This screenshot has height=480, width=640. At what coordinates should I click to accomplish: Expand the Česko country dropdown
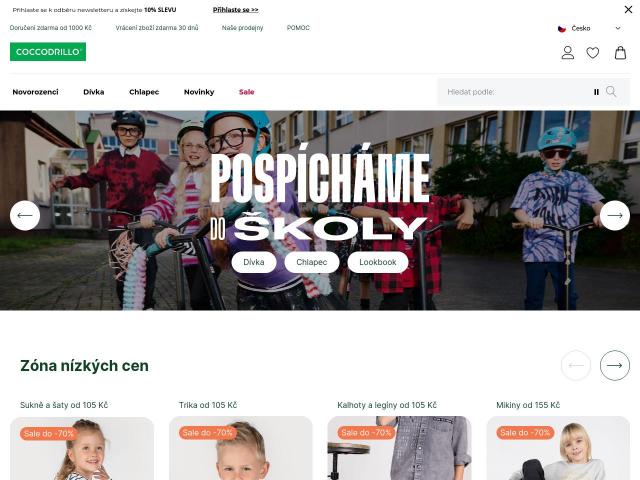coord(589,28)
